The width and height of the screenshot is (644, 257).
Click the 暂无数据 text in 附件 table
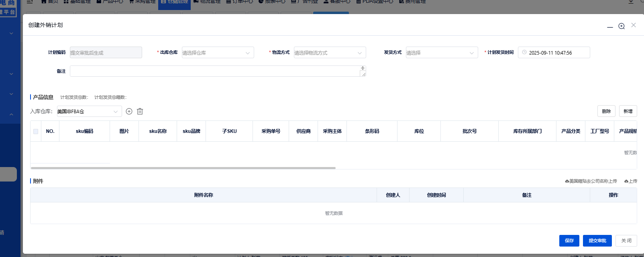point(334,213)
